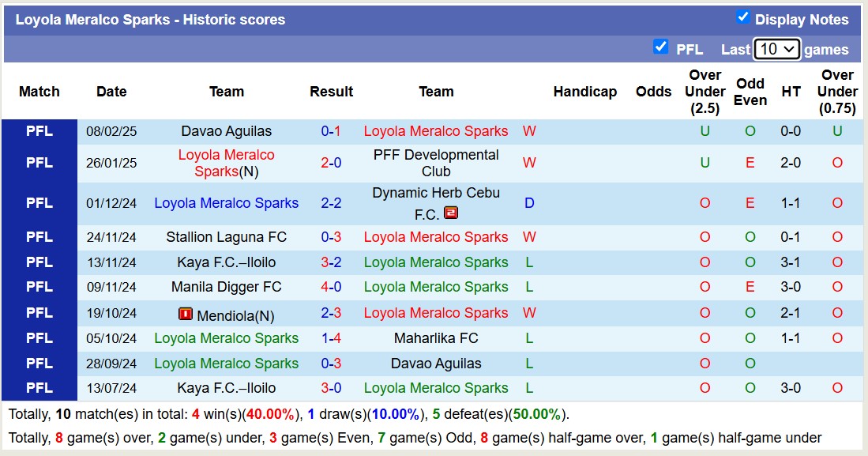The height and width of the screenshot is (456, 868).
Task: Click the 3-2 score of Kaya match
Action: click(x=331, y=262)
